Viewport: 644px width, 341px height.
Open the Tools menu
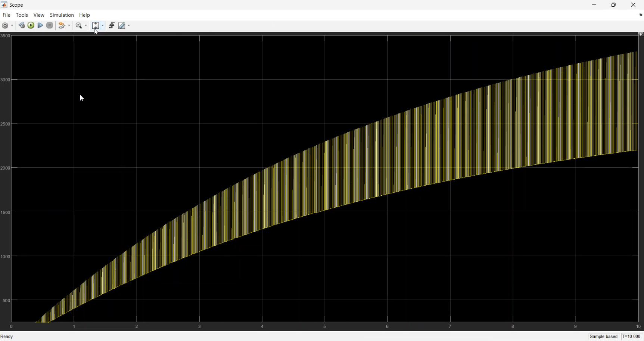pyautogui.click(x=22, y=15)
